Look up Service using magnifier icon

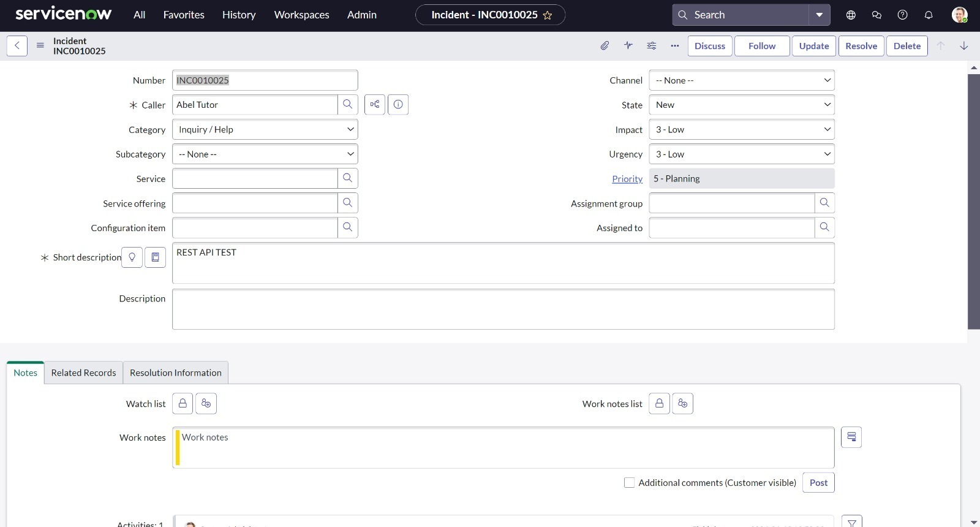pyautogui.click(x=348, y=178)
